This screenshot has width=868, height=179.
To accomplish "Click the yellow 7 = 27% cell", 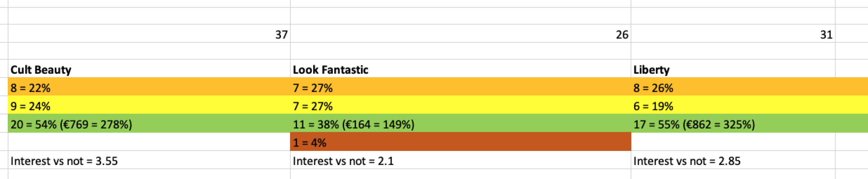I will point(460,106).
